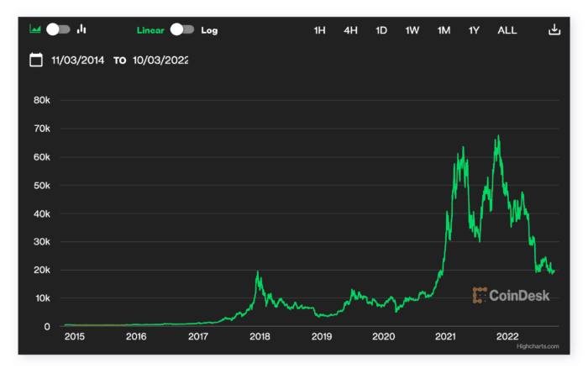Toggle the Linear/Log scale switch
The width and height of the screenshot is (588, 374).
[181, 30]
